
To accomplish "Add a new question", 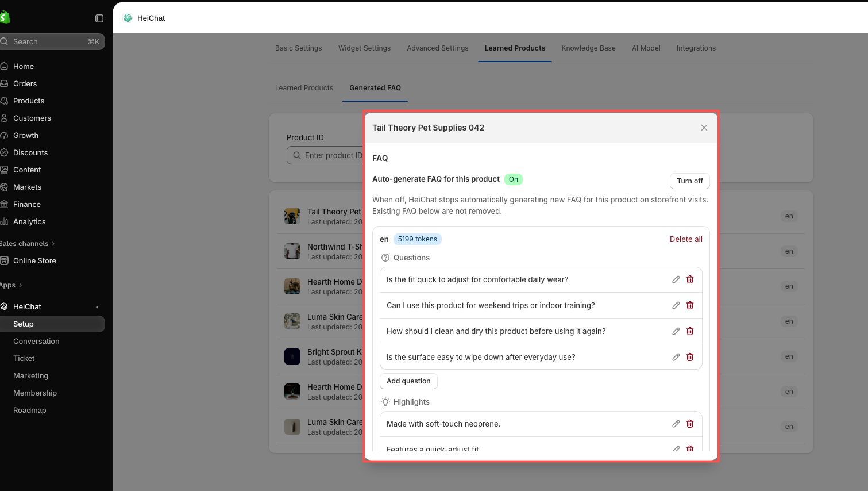I will click(x=408, y=381).
